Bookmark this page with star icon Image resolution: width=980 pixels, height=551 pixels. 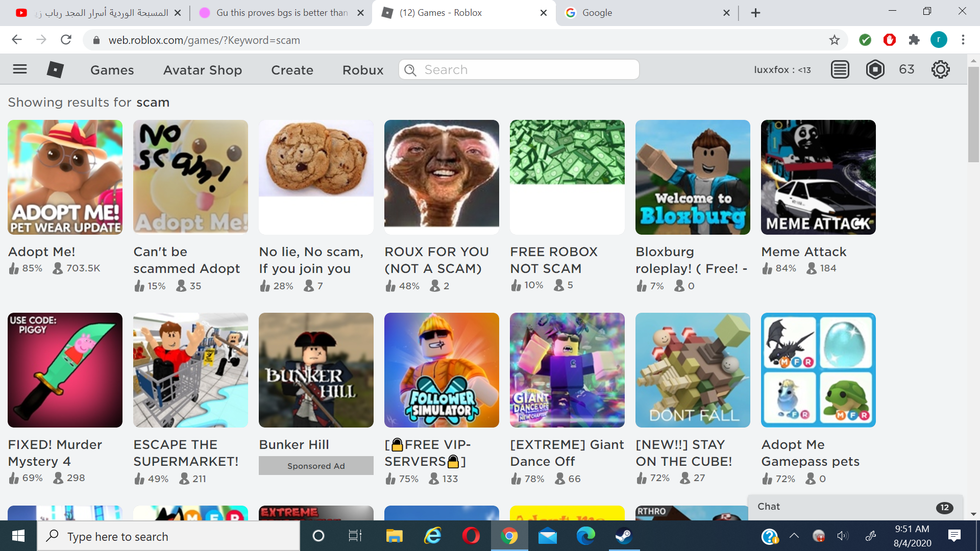click(x=834, y=40)
